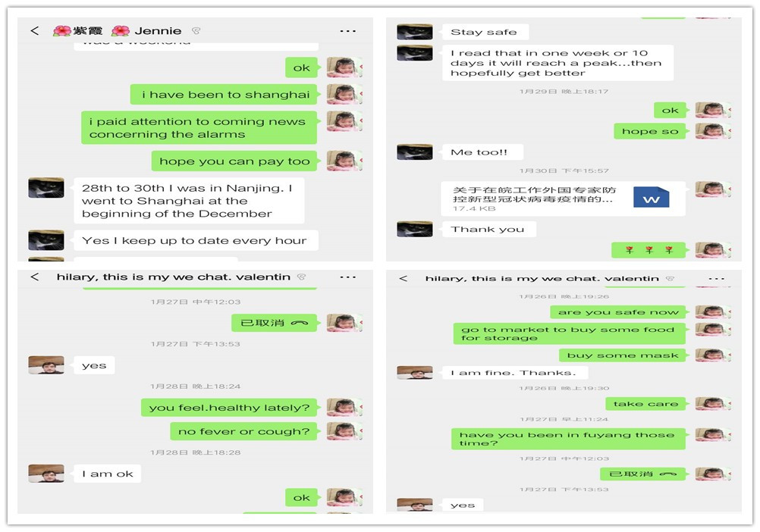
Task: Open cat avatar beside 'Me too!!' message
Action: 414,152
